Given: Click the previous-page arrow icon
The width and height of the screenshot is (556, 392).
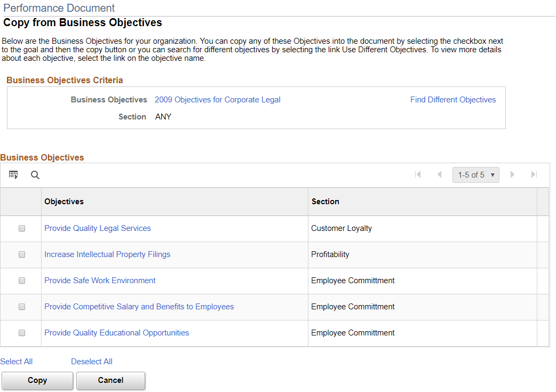Looking at the screenshot, I should pos(439,174).
